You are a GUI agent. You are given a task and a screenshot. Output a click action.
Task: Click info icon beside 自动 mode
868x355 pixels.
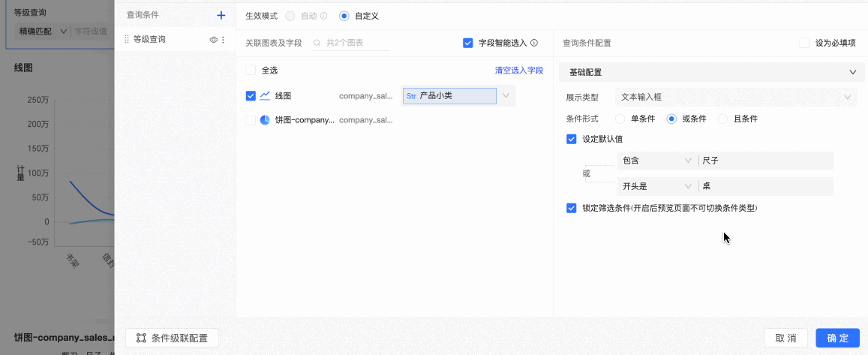(x=324, y=16)
